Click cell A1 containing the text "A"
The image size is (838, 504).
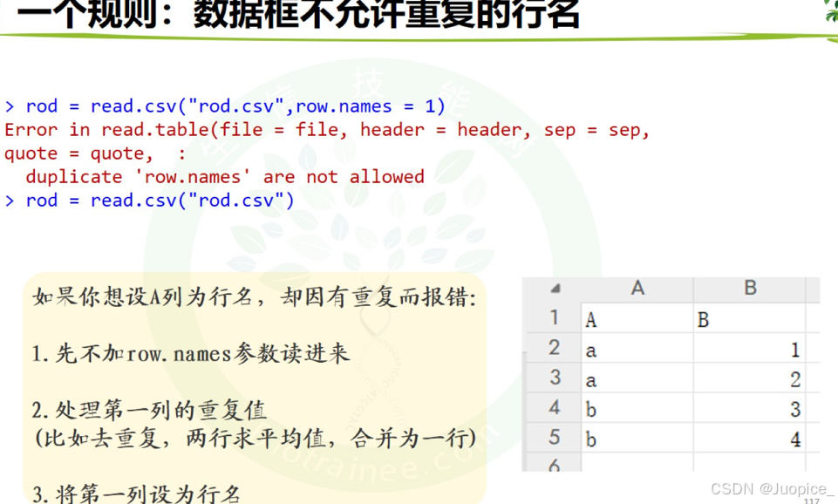point(637,319)
